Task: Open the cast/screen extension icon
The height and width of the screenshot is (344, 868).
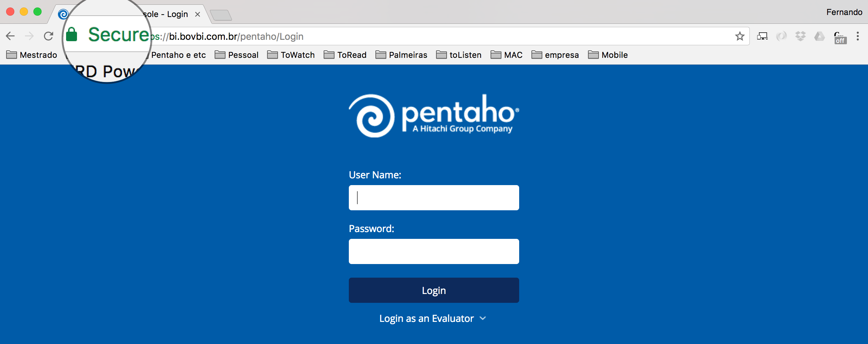Action: [x=762, y=36]
